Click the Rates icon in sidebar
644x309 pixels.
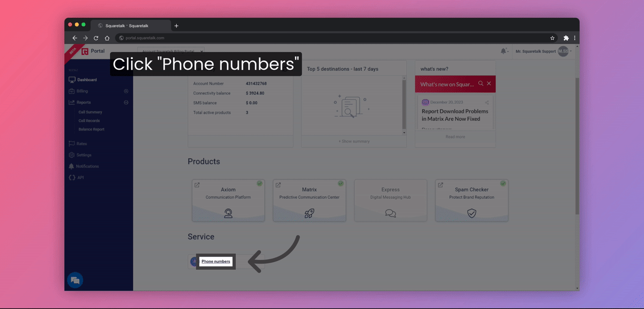point(71,143)
